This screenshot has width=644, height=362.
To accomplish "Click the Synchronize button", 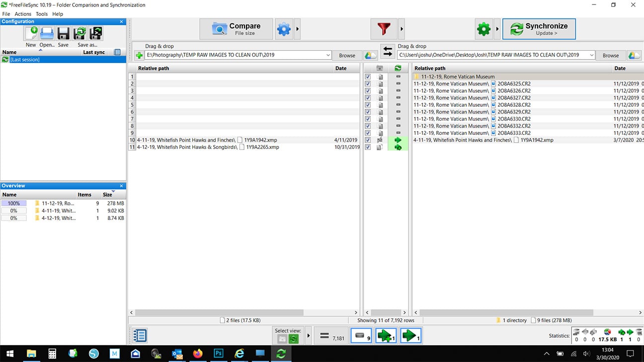I will (x=539, y=29).
